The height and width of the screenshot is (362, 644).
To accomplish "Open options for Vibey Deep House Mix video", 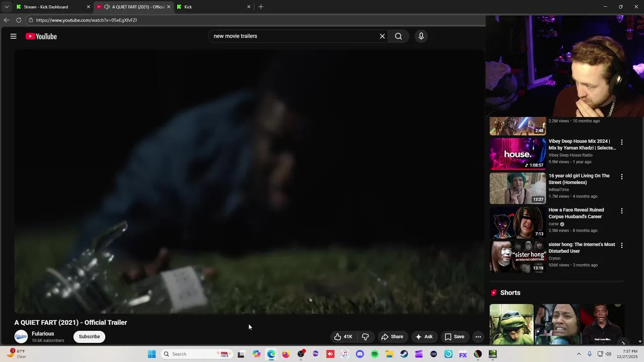I will coord(622,142).
